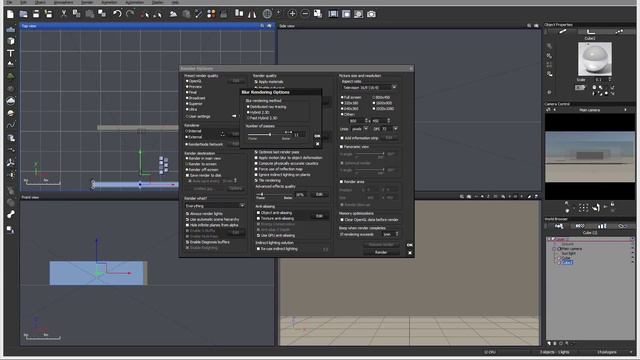This screenshot has height=360, width=640.
Task: Save the scene using the toolbar disk icon
Action: pyautogui.click(x=36, y=14)
